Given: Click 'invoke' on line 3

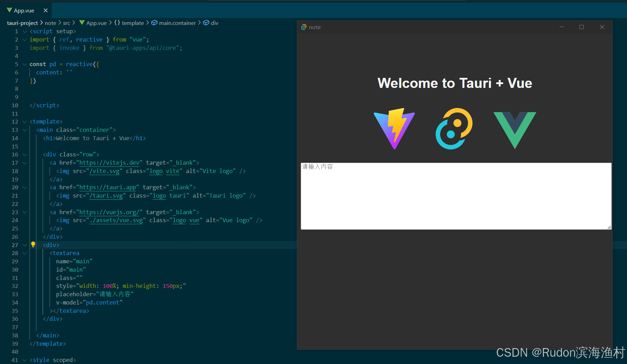Looking at the screenshot, I should click(69, 48).
